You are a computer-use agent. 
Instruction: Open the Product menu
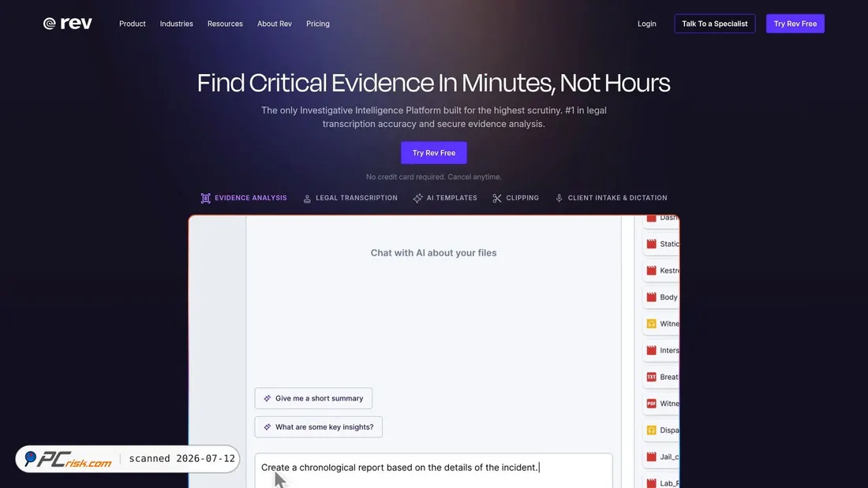click(133, 24)
